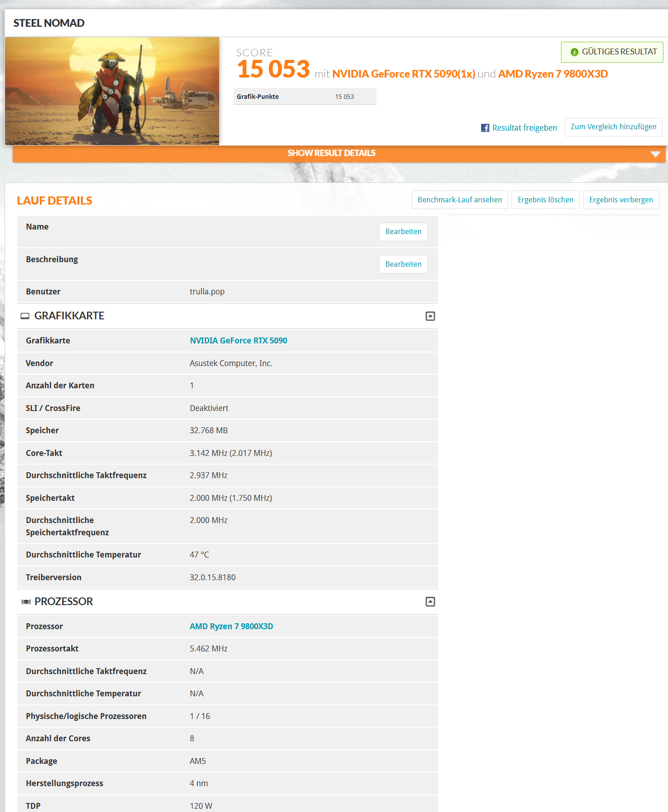Screen dimensions: 668x812
Task: Click the chip icon beside the Prozessor heading
Action: click(x=26, y=602)
